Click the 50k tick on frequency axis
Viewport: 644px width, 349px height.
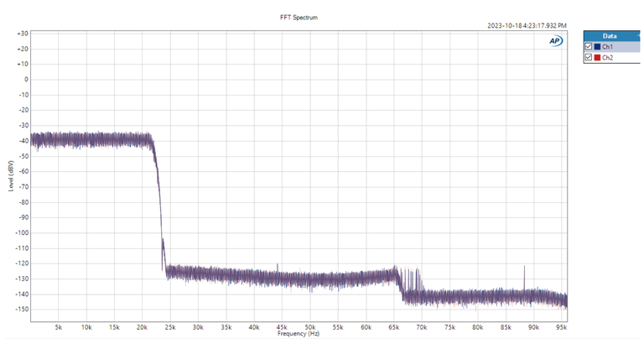309,326
